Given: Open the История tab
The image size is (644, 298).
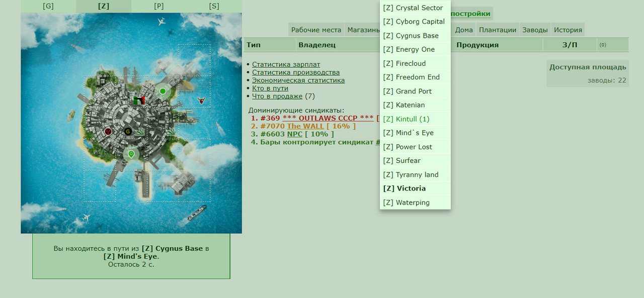Looking at the screenshot, I should click(x=568, y=30).
